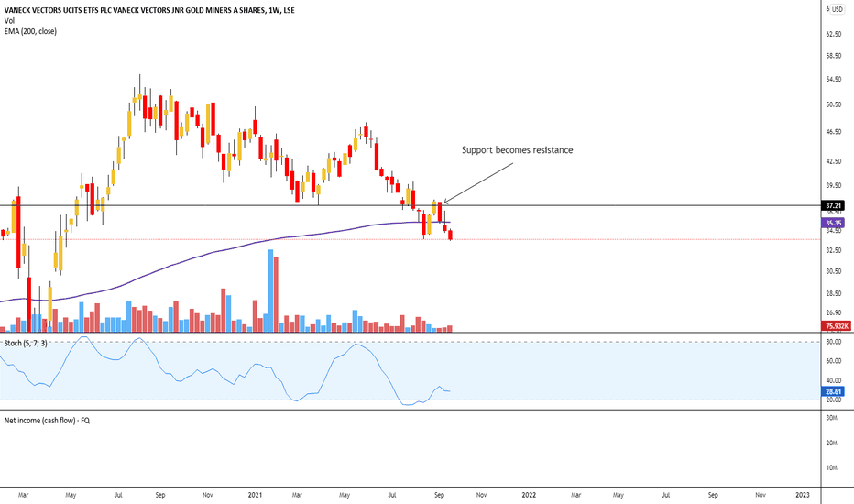Image resolution: width=854 pixels, height=504 pixels.
Task: Click the 2021 label on the time axis
Action: pyautogui.click(x=255, y=495)
